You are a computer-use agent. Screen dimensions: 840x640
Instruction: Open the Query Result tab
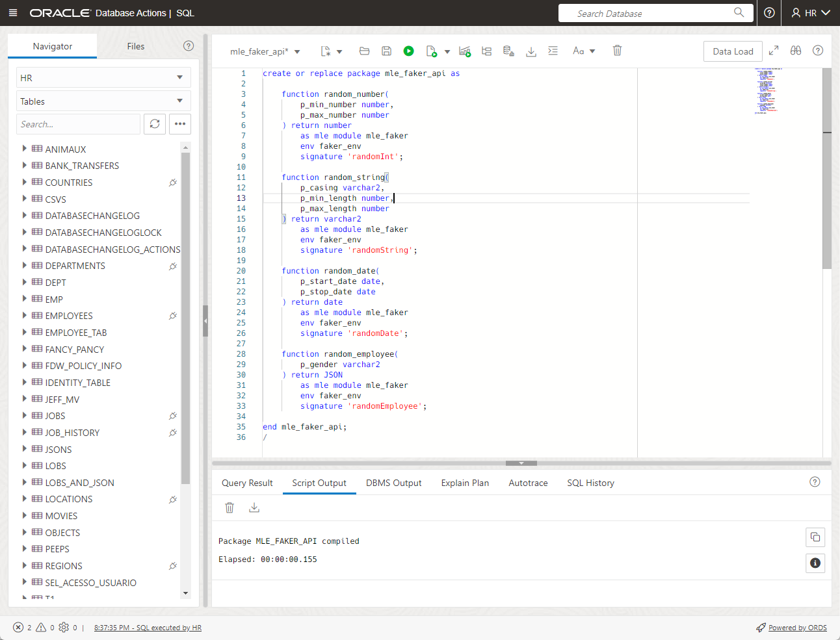click(247, 483)
